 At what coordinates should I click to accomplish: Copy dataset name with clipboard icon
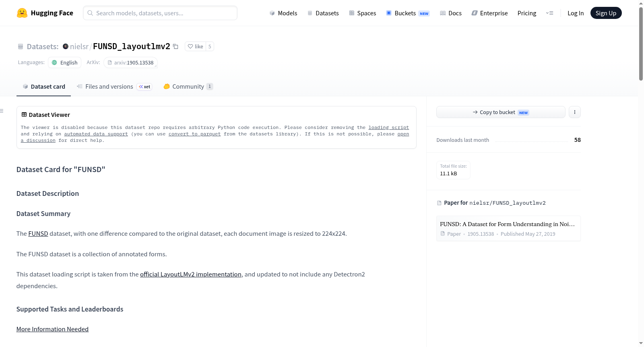click(175, 46)
